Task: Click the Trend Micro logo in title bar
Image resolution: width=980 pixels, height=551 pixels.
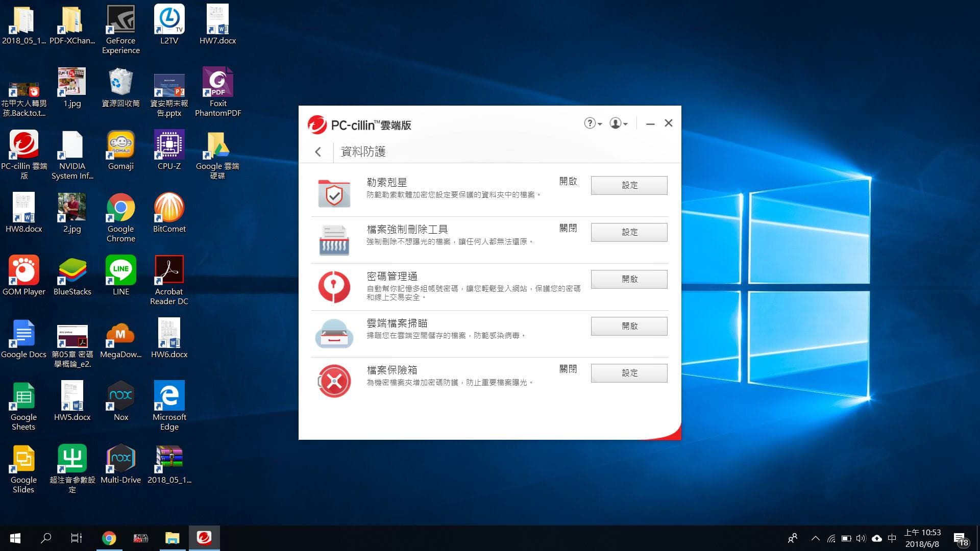Action: [x=317, y=124]
